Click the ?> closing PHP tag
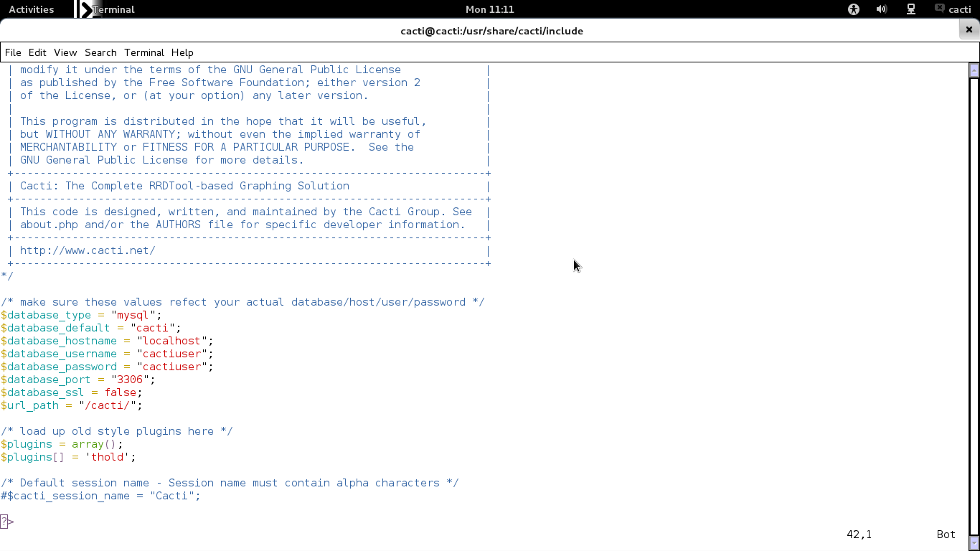 tap(7, 522)
